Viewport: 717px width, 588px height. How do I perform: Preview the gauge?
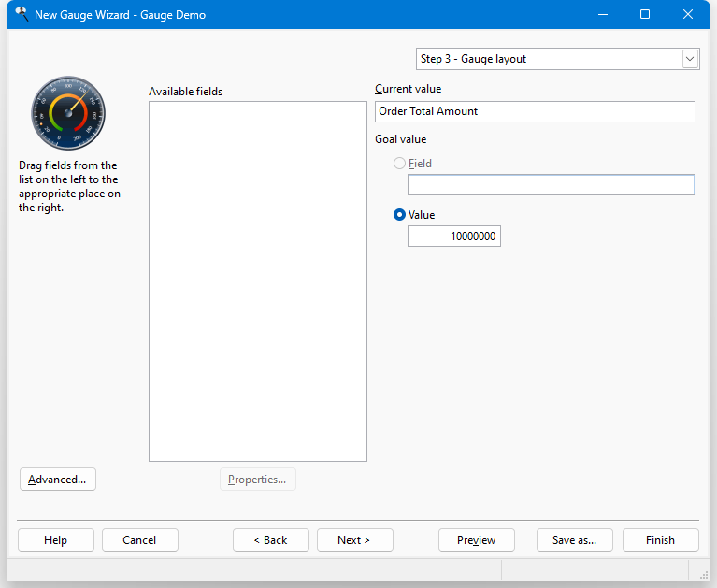476,540
